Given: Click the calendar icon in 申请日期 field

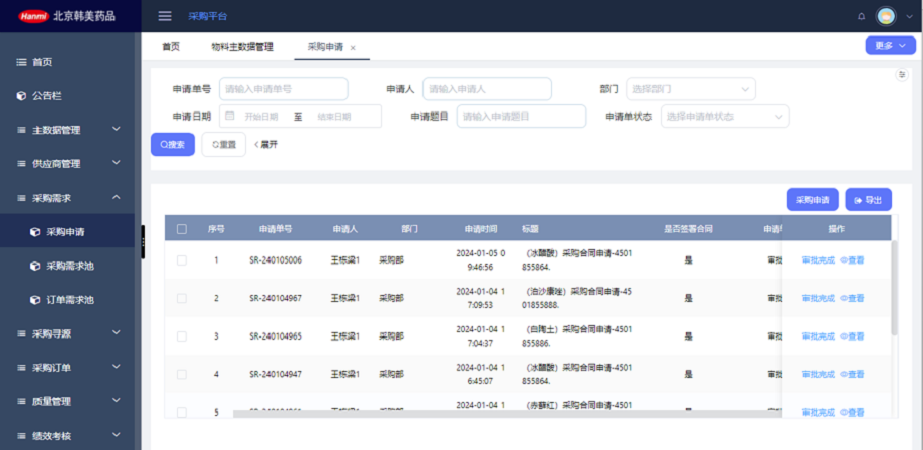Looking at the screenshot, I should 229,116.
